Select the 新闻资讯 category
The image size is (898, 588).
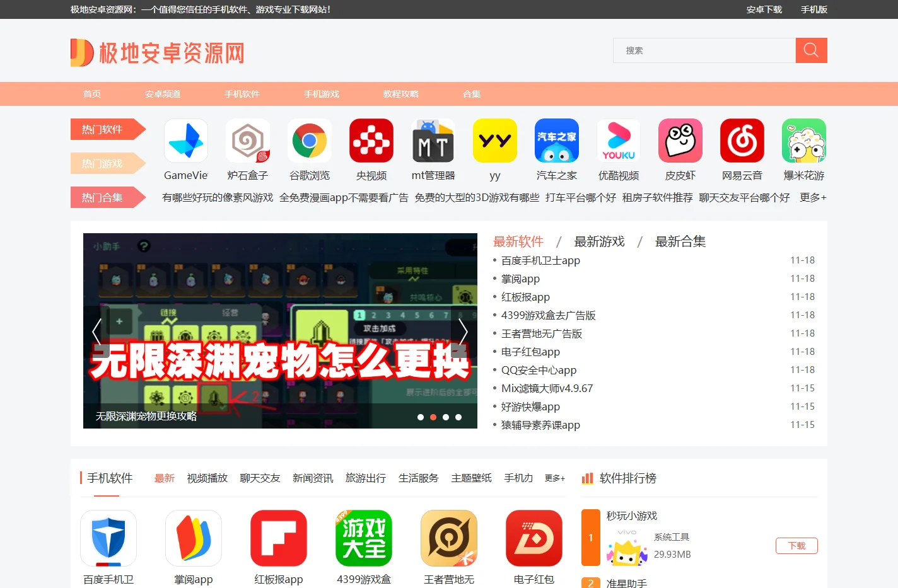point(313,478)
